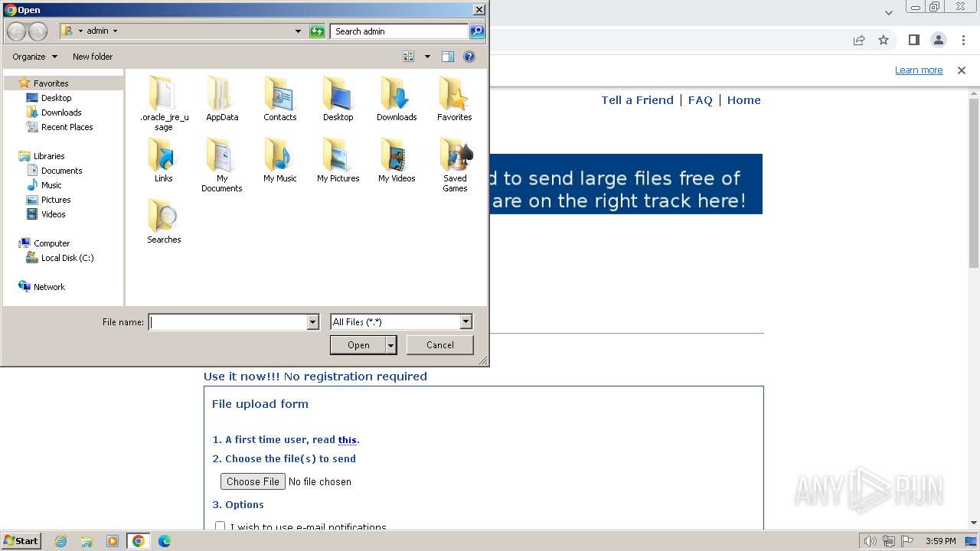Expand the address bar history dropdown
This screenshot has width=980, height=551.
tap(298, 31)
